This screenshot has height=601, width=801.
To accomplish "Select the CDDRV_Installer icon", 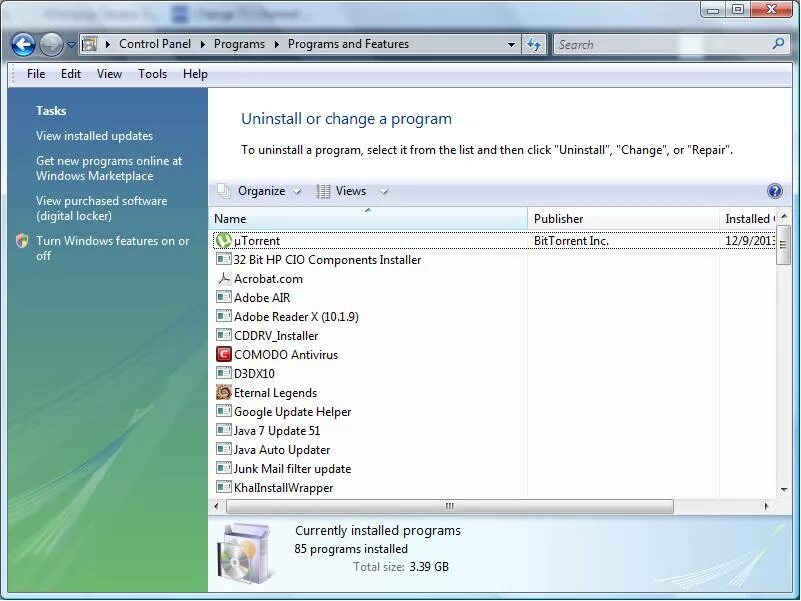I will click(x=223, y=335).
